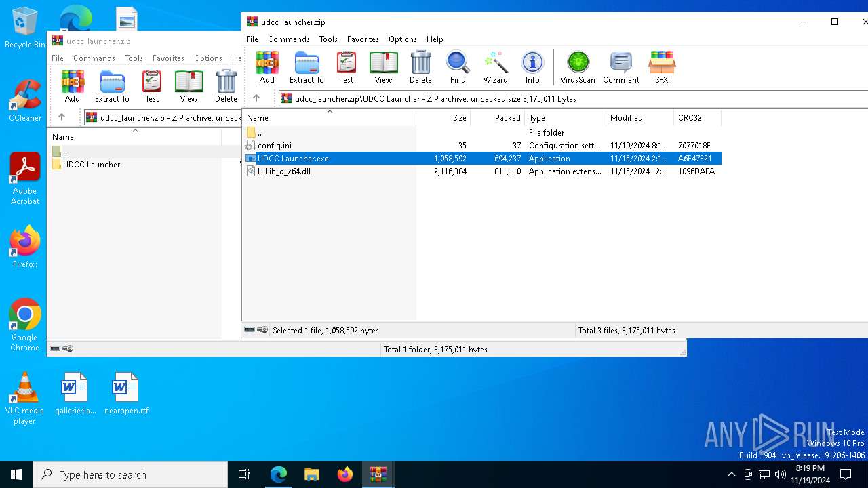Go up one folder in front window
The height and width of the screenshot is (488, 868).
pyautogui.click(x=256, y=98)
